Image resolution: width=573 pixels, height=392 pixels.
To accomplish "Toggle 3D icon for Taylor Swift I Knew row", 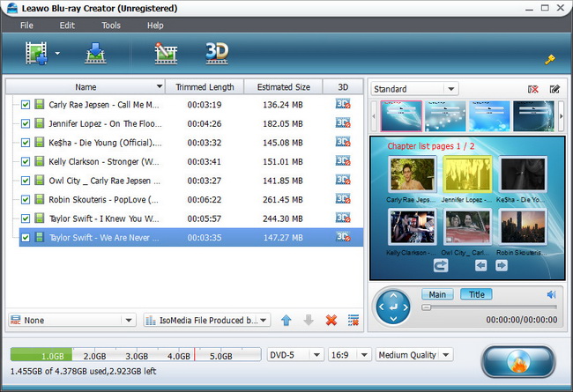I will pos(343,218).
